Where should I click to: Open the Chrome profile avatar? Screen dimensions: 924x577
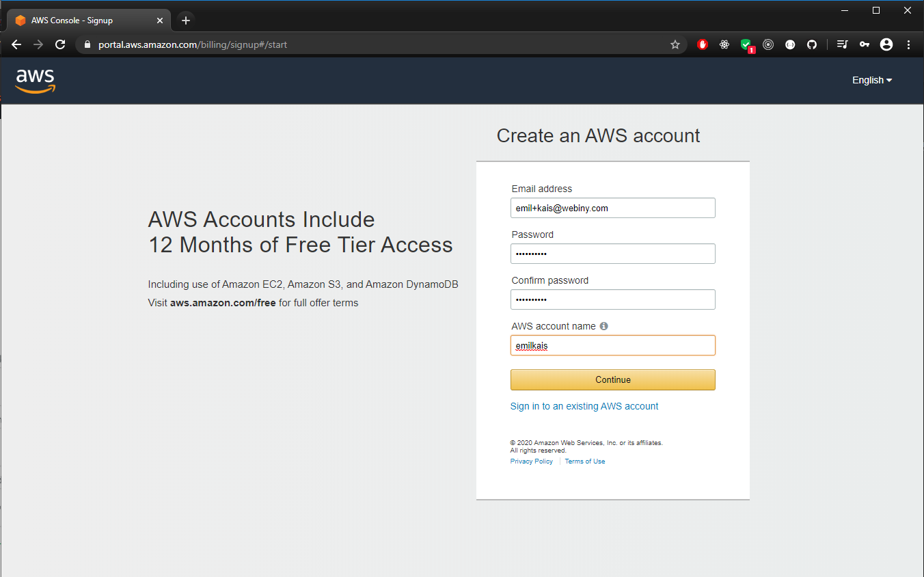[x=886, y=44]
